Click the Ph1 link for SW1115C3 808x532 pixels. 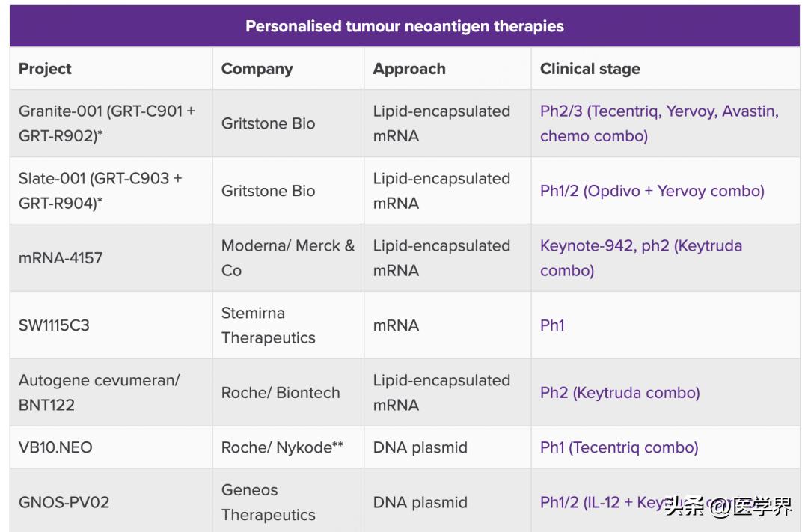point(552,325)
